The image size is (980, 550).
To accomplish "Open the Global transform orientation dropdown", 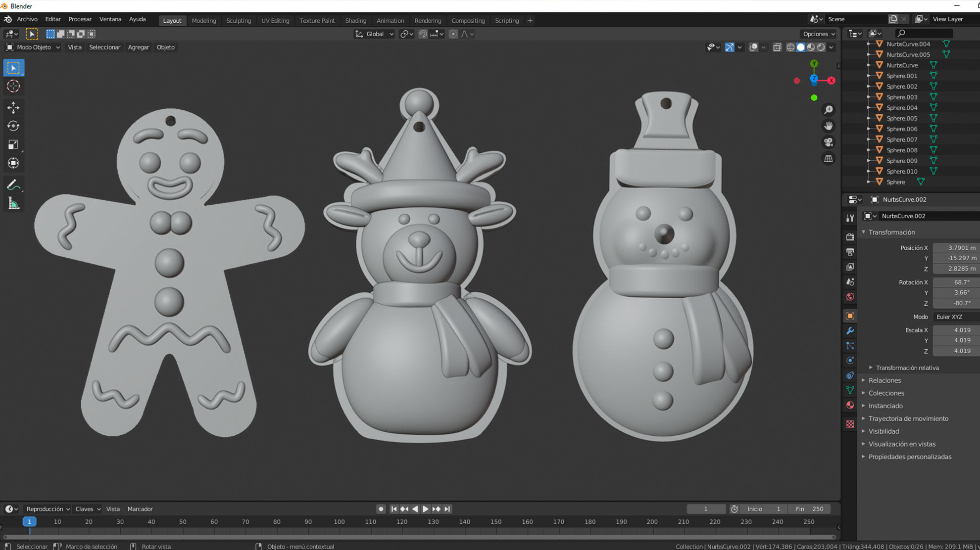I will (375, 34).
